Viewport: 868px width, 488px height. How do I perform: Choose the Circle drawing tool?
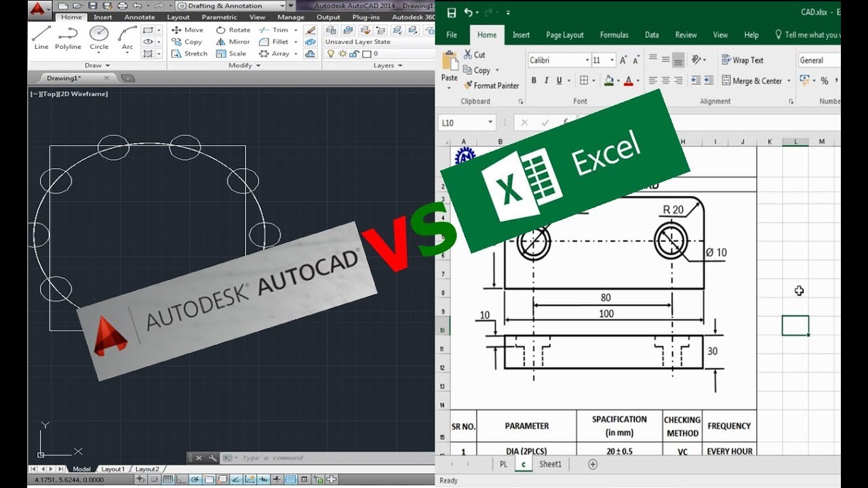(99, 38)
